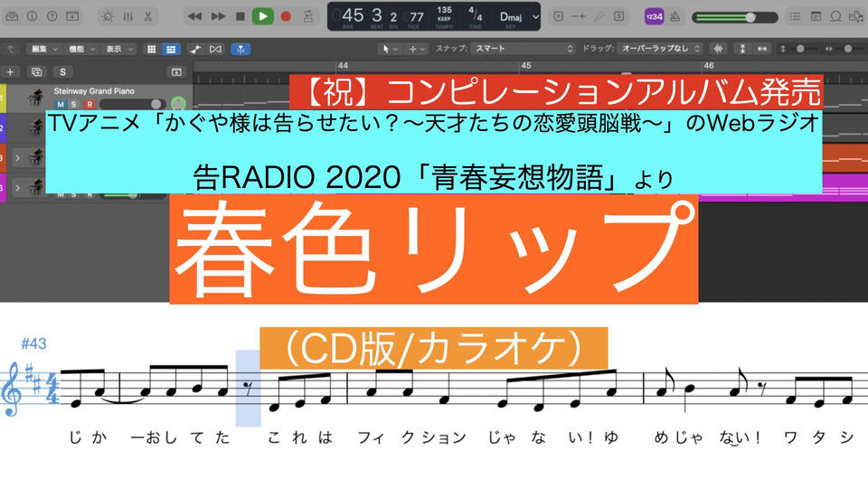Adjust the master volume slider

point(734,17)
